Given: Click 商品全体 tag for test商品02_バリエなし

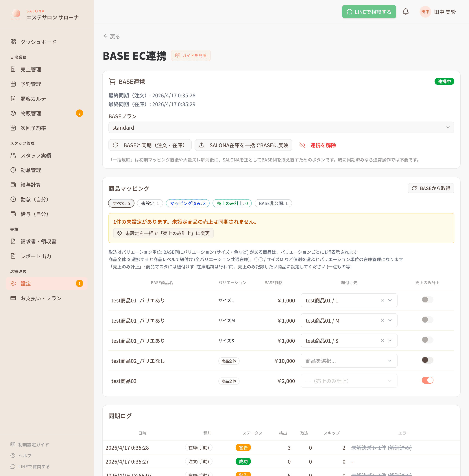Looking at the screenshot, I should (229, 361).
